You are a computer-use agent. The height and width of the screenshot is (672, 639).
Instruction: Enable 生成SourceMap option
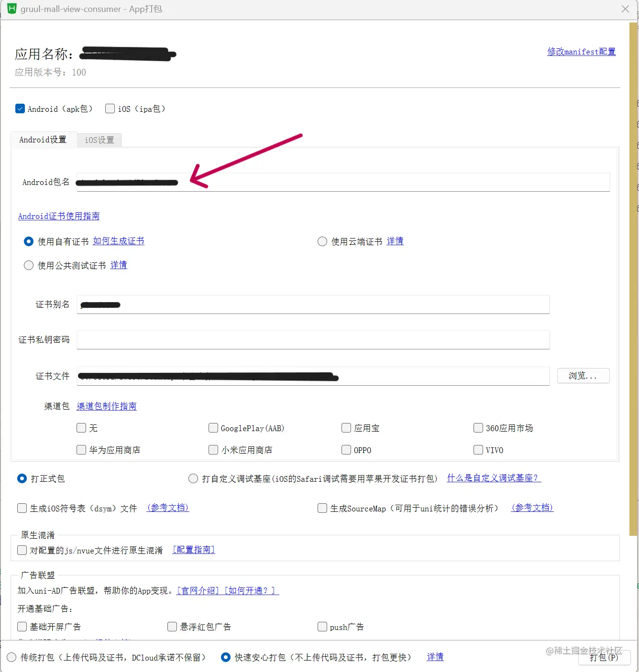(322, 508)
